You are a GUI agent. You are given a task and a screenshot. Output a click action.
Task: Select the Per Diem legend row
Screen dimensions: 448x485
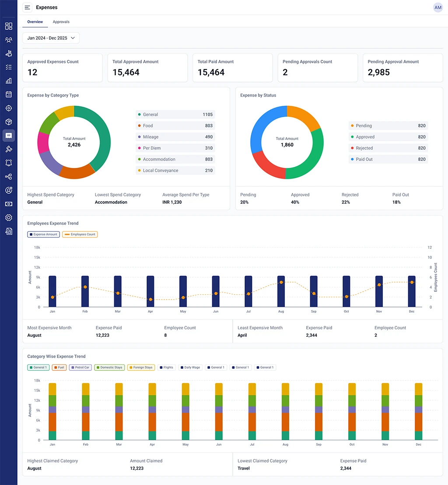(175, 148)
